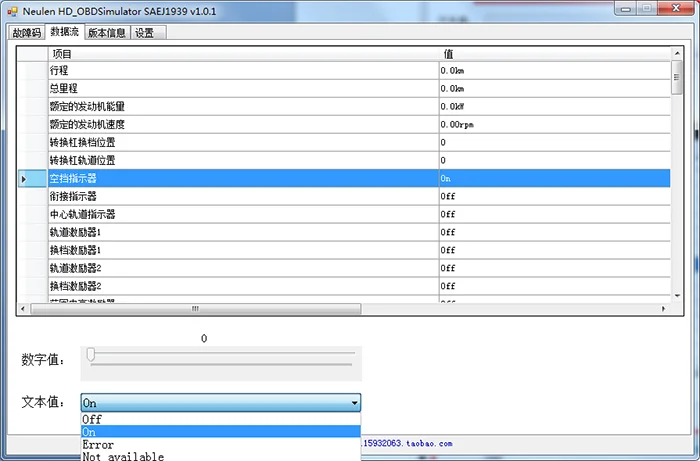This screenshot has width=700, height=461.
Task: Minimize the OBDSimulator window
Action: click(x=626, y=9)
